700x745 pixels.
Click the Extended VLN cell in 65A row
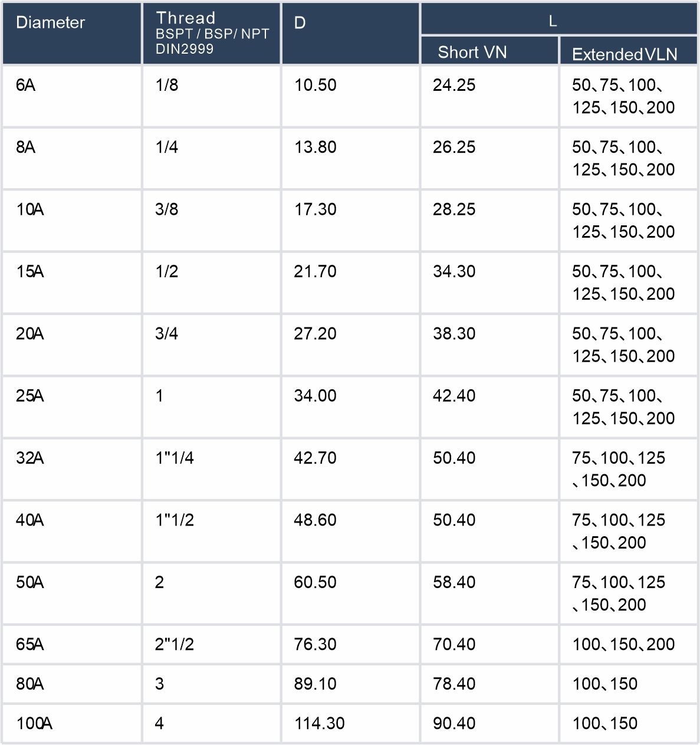click(x=623, y=644)
